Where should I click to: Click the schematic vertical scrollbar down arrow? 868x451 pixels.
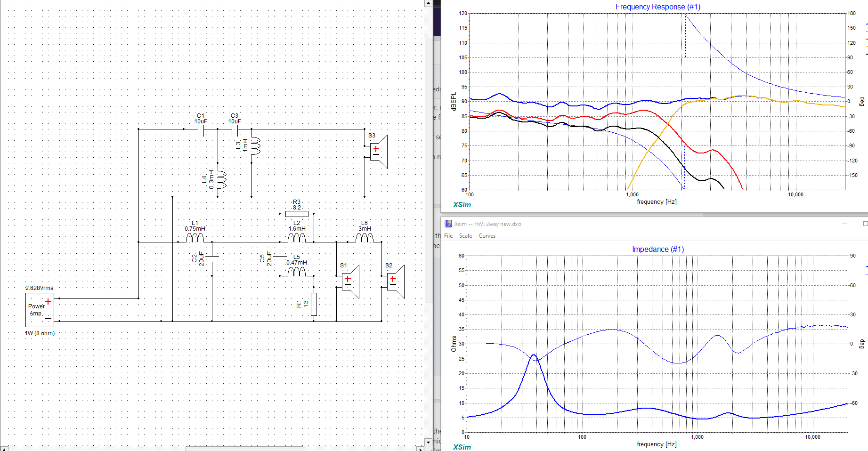coord(428,442)
